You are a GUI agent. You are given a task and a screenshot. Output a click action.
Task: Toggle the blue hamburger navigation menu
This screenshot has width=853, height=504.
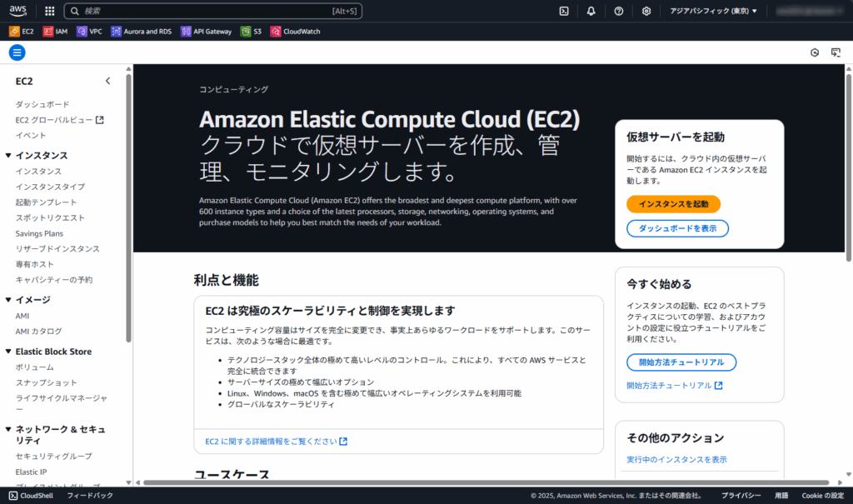tap(17, 52)
